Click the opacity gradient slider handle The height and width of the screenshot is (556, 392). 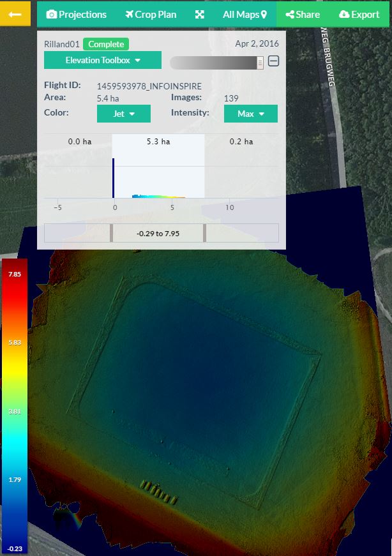click(260, 62)
